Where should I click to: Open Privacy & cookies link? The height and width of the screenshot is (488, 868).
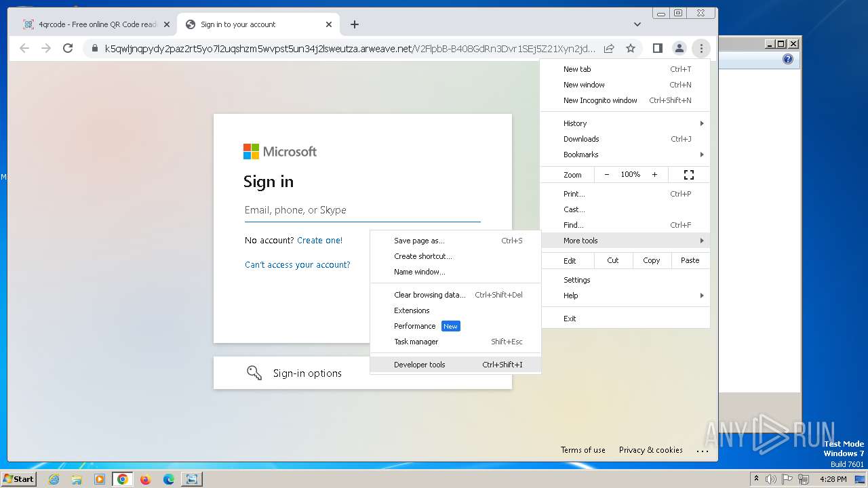pyautogui.click(x=651, y=450)
